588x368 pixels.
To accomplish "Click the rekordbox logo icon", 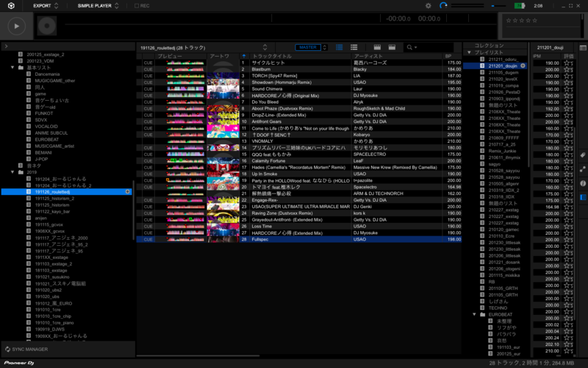I will tap(11, 6).
